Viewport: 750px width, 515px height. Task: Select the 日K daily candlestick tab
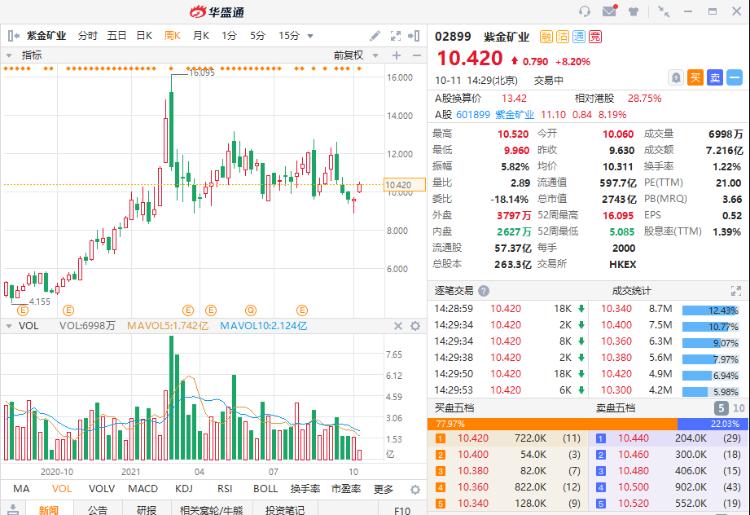coord(144,36)
